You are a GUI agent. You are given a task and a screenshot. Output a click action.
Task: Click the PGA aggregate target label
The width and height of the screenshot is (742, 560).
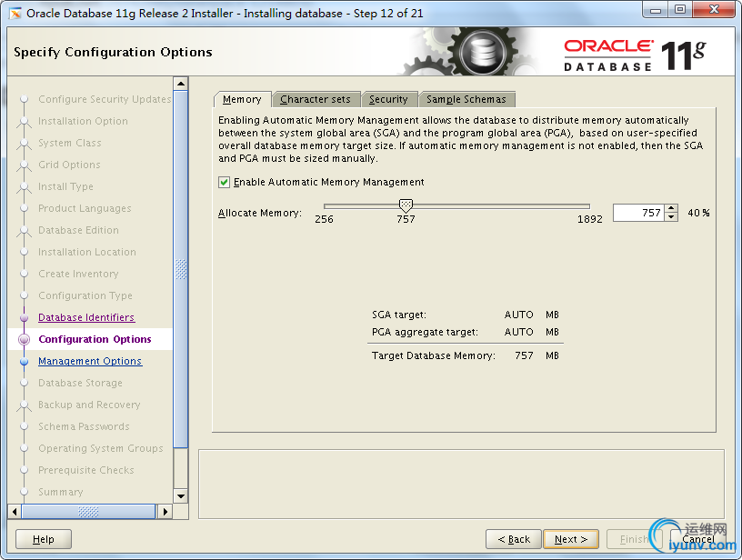click(425, 332)
